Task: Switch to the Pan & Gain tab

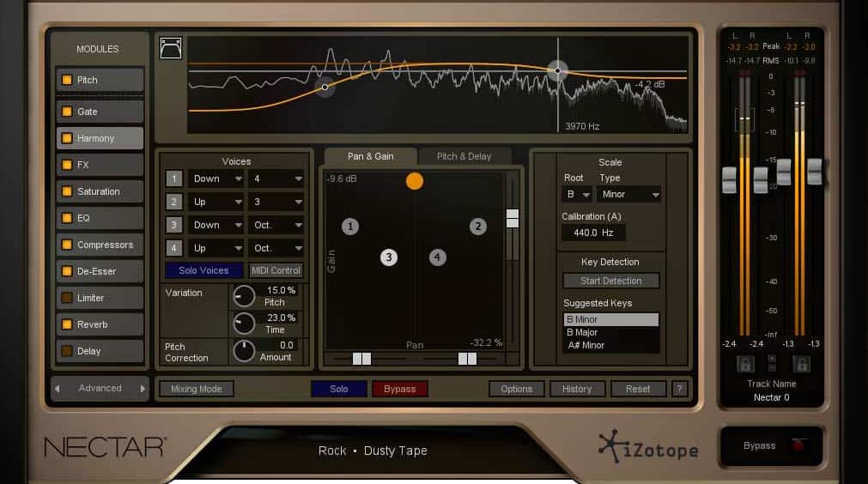Action: click(x=370, y=156)
